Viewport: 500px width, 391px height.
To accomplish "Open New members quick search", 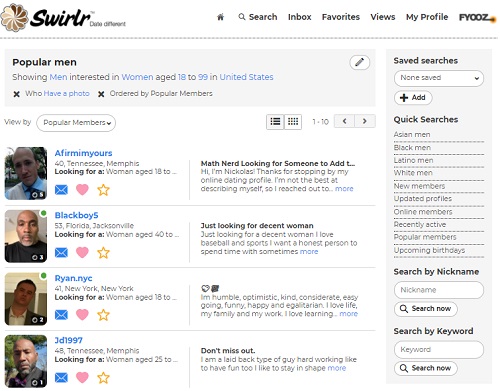I will (x=419, y=186).
